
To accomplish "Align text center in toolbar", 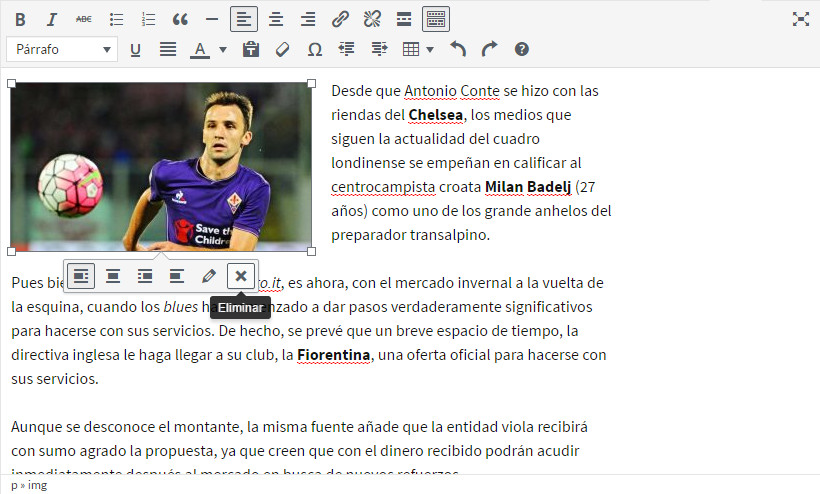I will click(276, 20).
